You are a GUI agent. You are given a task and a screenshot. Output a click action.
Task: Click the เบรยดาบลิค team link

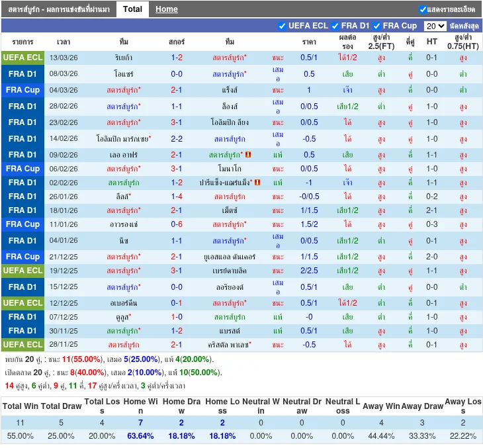[230, 271]
